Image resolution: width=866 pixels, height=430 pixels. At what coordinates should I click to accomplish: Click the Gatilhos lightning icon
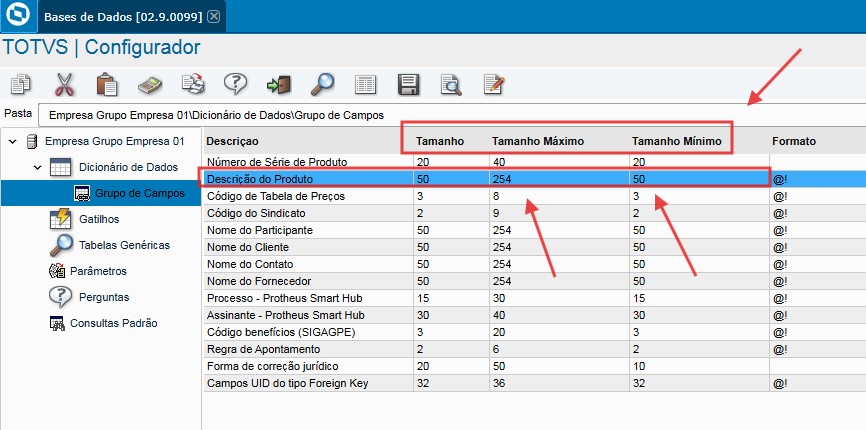60,219
